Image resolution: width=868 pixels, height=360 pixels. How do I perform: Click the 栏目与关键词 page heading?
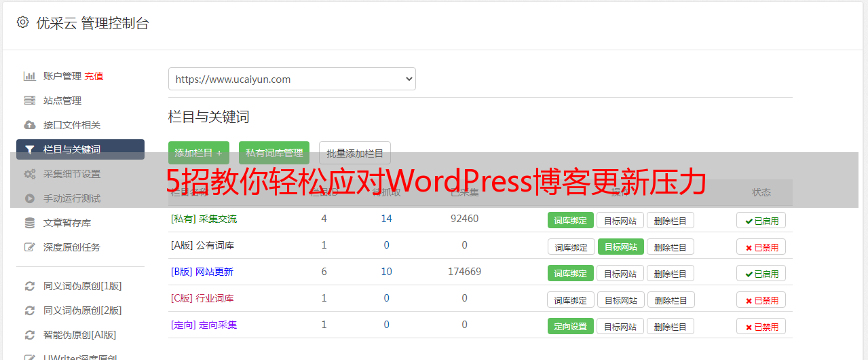[x=209, y=117]
